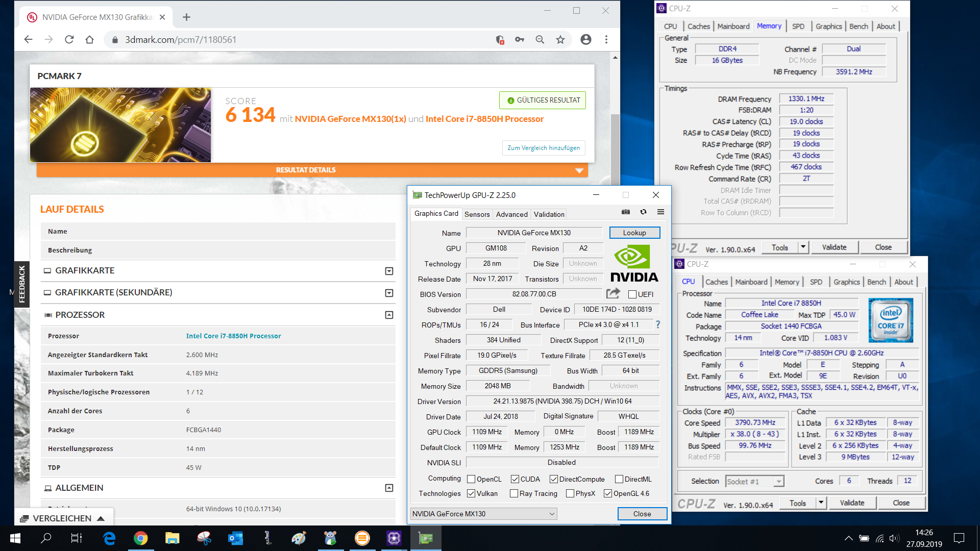
Task: Open new tab with plus icon
Action: [186, 17]
